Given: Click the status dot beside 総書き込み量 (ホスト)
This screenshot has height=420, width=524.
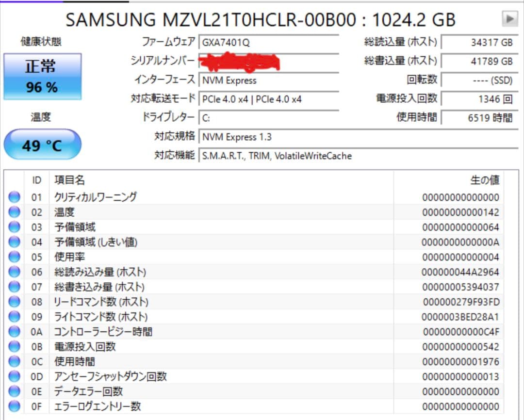Looking at the screenshot, I should pyautogui.click(x=15, y=286).
